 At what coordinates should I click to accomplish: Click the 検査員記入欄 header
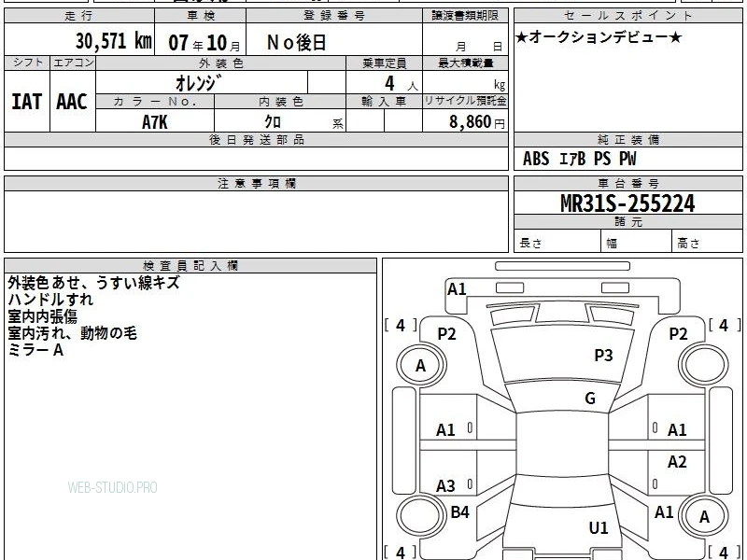pos(190,266)
